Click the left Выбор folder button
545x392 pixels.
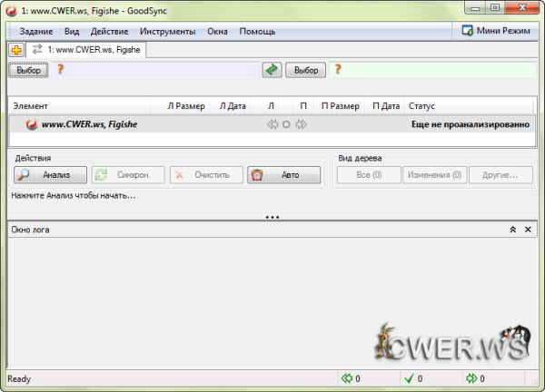coord(28,70)
